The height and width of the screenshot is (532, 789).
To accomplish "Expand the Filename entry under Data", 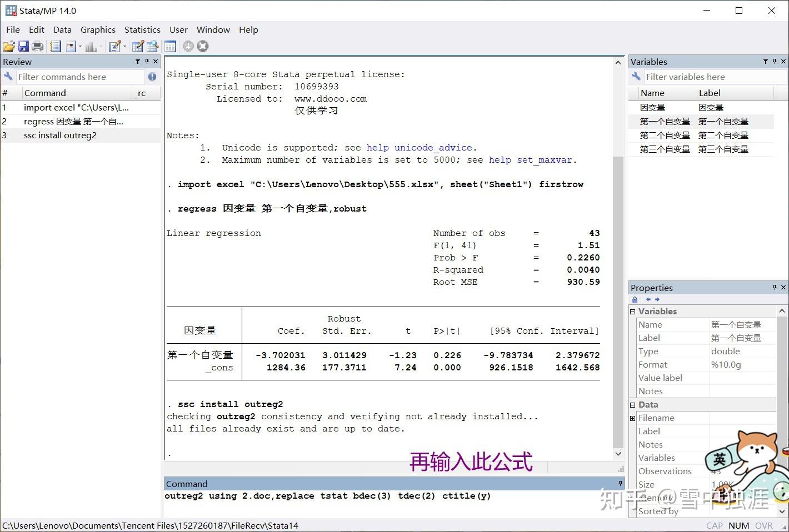I will [x=632, y=418].
